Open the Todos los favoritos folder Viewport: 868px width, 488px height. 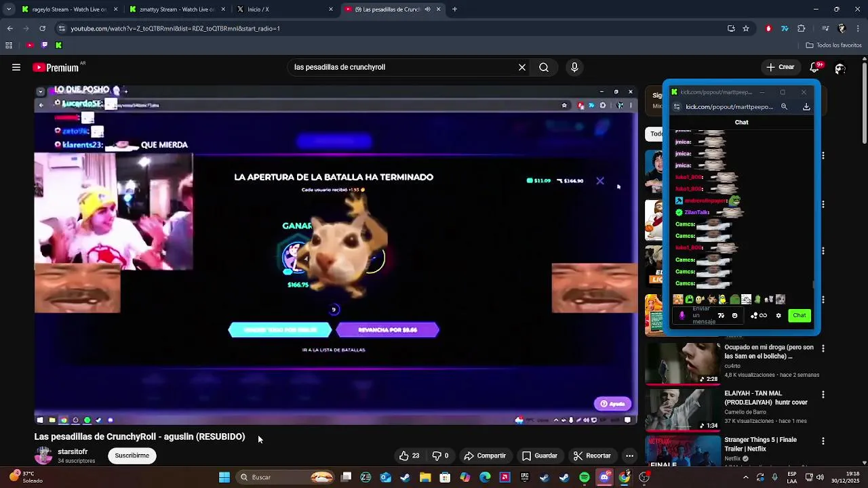click(833, 45)
